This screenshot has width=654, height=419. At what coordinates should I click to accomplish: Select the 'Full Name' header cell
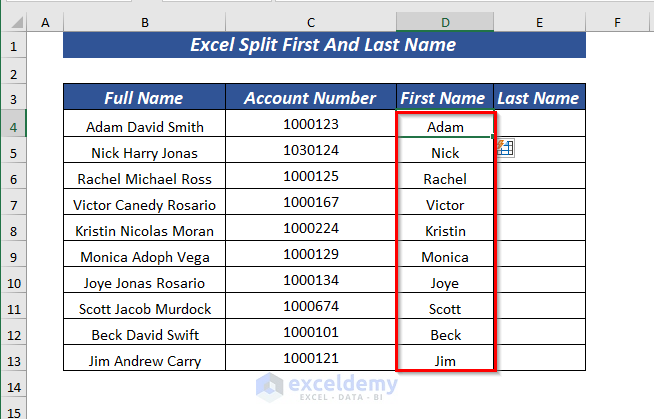(x=145, y=98)
